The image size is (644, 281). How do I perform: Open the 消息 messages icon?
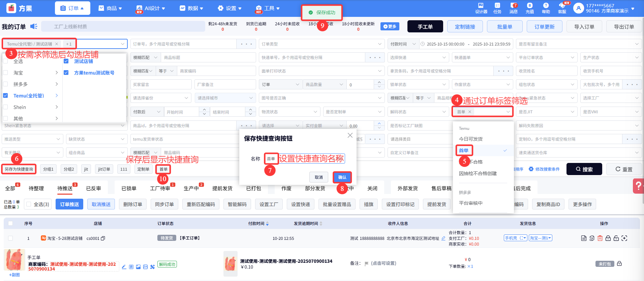[513, 6]
